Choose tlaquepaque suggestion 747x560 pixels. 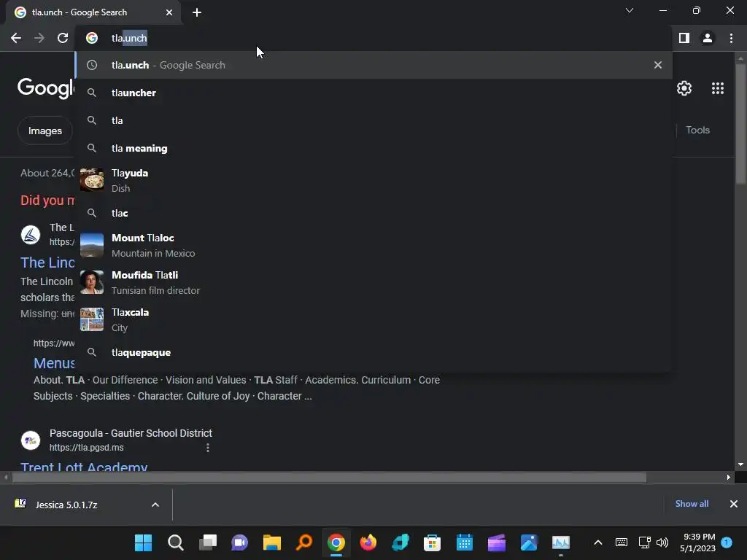pyautogui.click(x=374, y=352)
